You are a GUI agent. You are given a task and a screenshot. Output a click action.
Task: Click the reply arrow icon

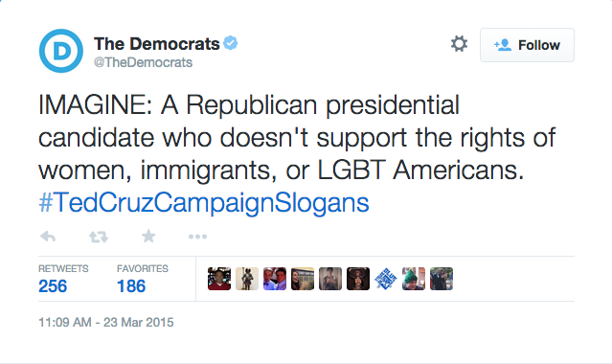tap(48, 237)
